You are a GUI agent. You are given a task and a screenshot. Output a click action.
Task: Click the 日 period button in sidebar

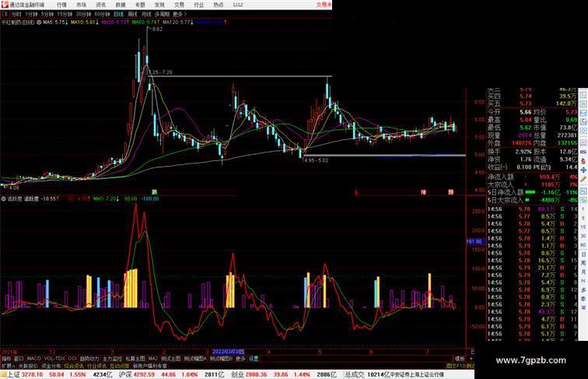583,254
